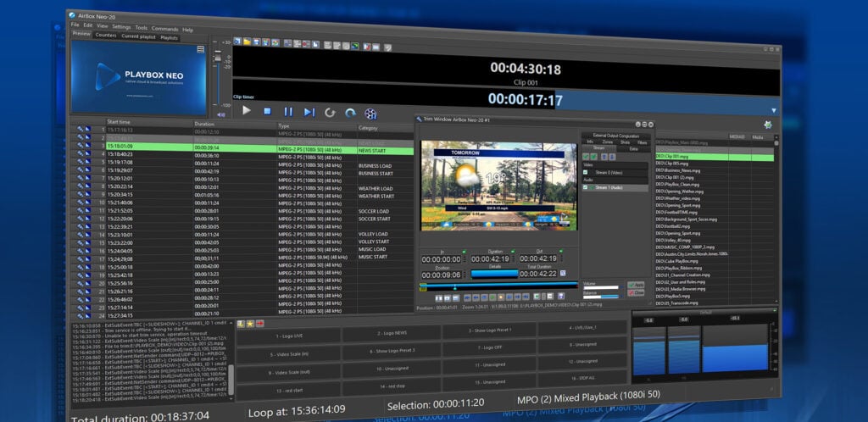Screen dimensions: 868x422
Task: Start playback with the Play button
Action: (x=247, y=111)
